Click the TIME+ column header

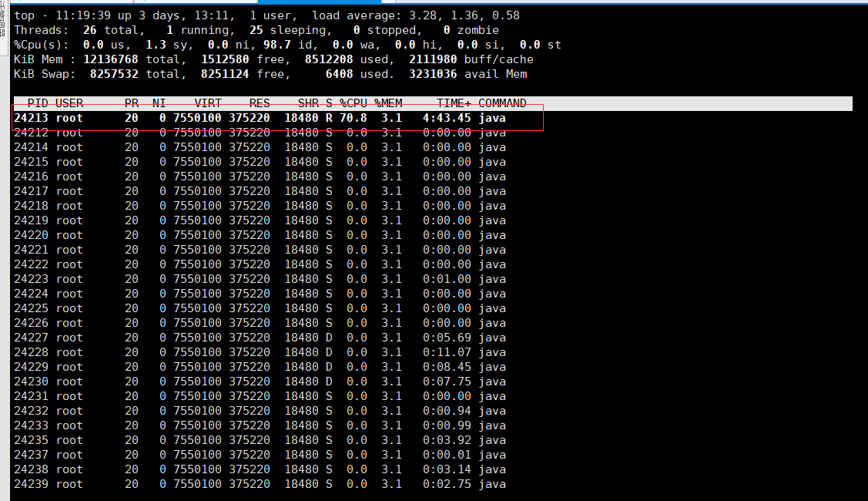coord(454,103)
